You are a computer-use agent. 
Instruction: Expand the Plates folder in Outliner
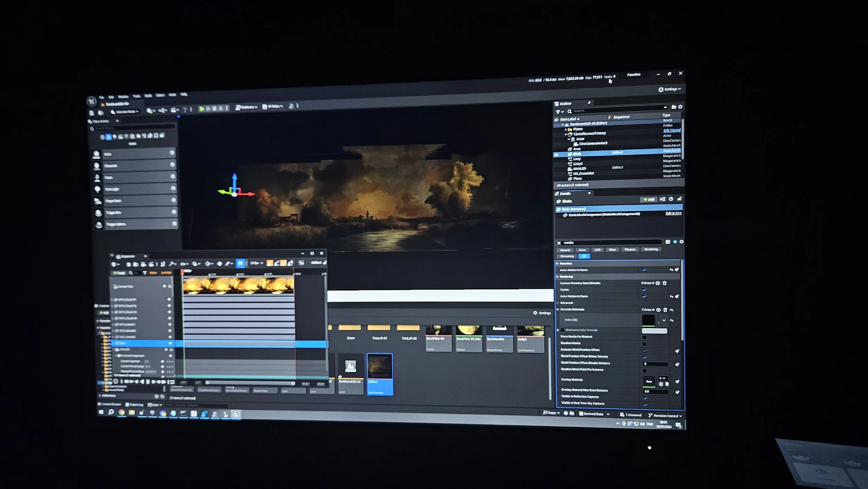click(x=566, y=129)
